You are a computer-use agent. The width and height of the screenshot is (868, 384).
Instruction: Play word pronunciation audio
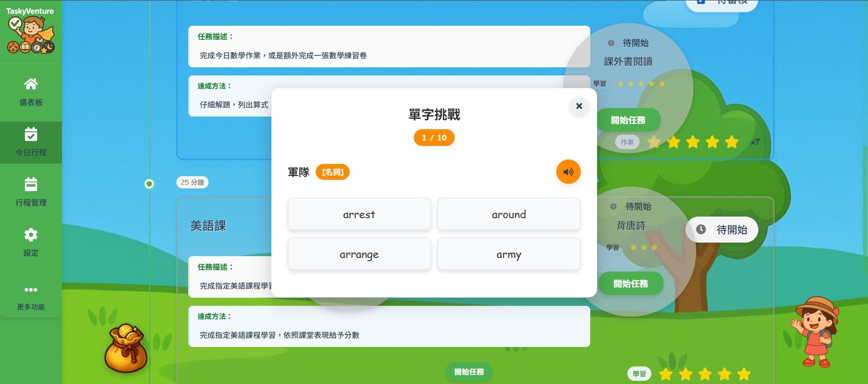(568, 172)
